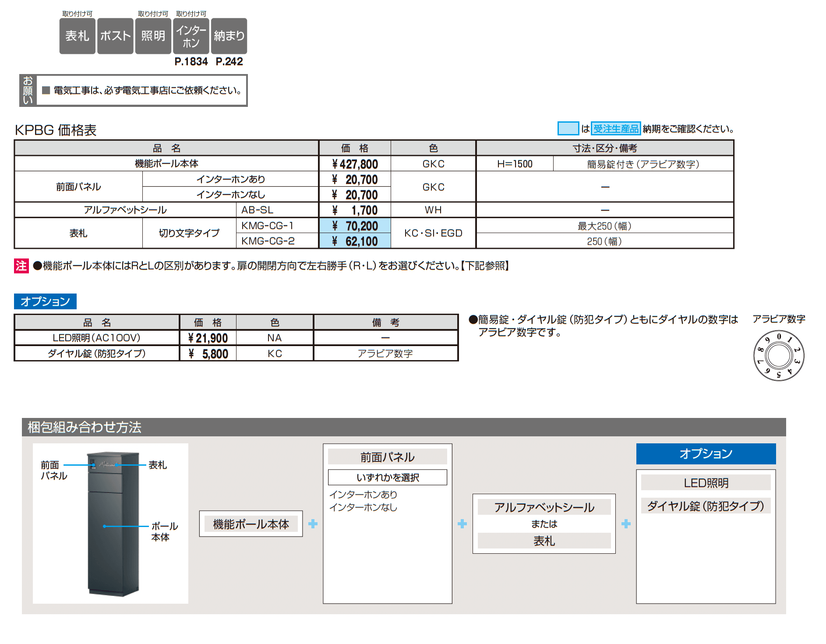The image size is (826, 644).
Task: Click the blue オプション diagram header
Action: 706,454
